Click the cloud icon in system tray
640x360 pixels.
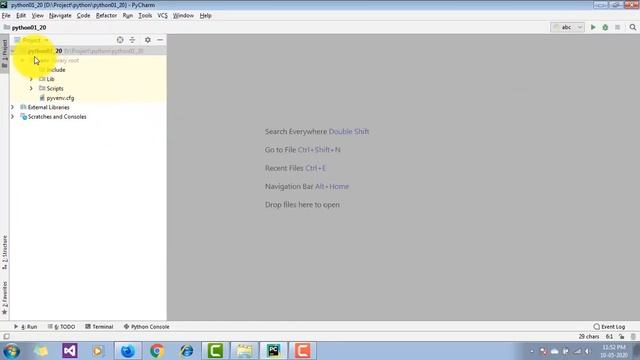(554, 351)
